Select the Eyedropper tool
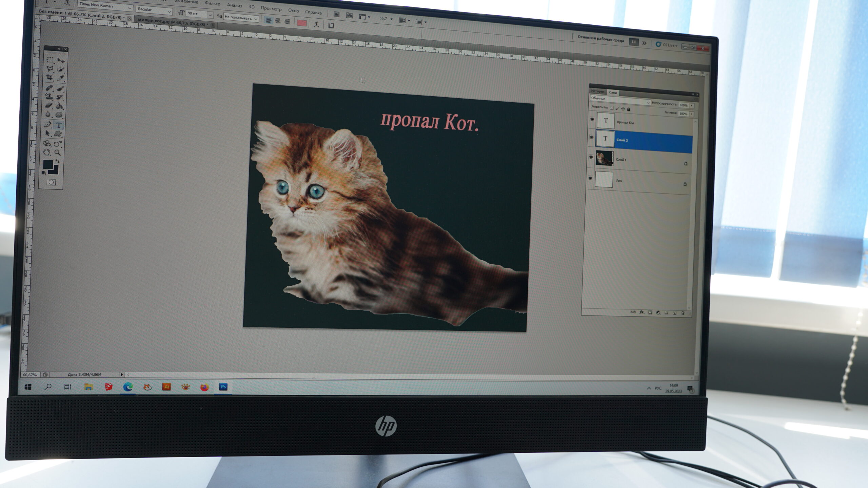 (61, 78)
